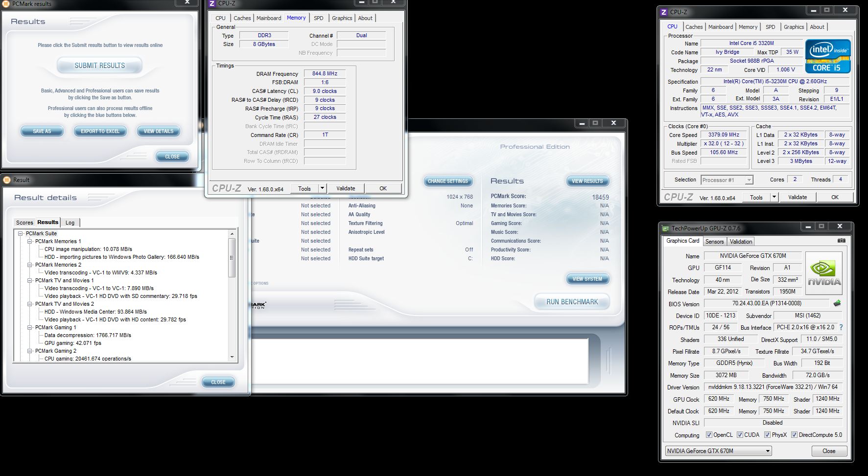This screenshot has height=476, width=868.
Task: Click the Bus Interface question mark icon
Action: [x=841, y=327]
